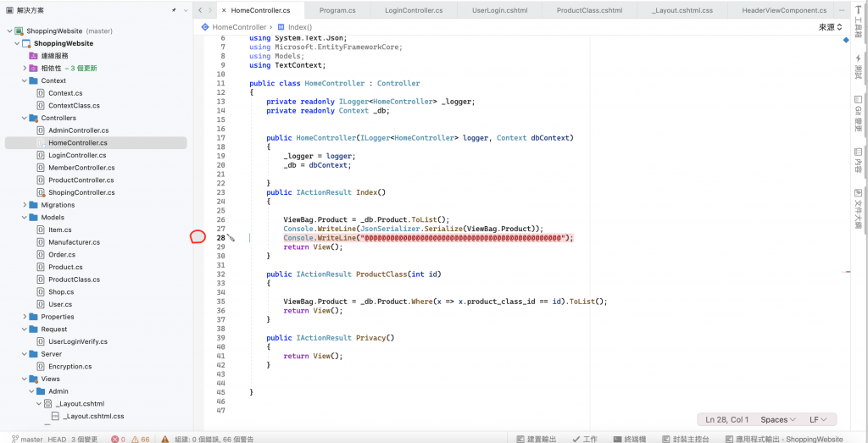
Task: Open UserLoginVerify.cs in the Request folder
Action: pos(77,342)
